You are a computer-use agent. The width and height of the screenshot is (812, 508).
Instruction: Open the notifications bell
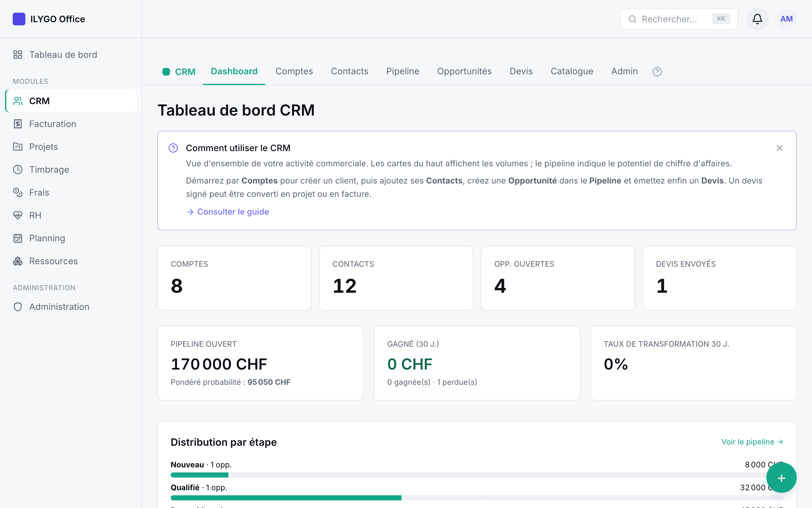757,19
